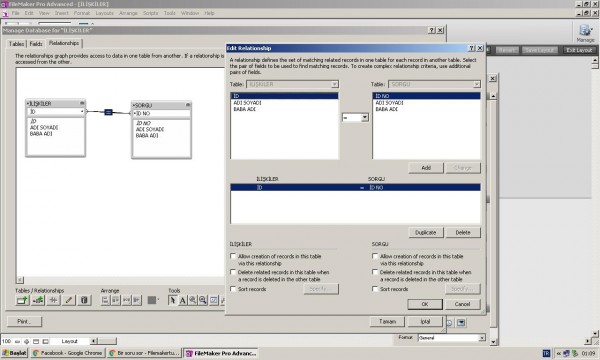Enable record creation for ILISKILER table
This screenshot has height=360, width=600.
[233, 256]
